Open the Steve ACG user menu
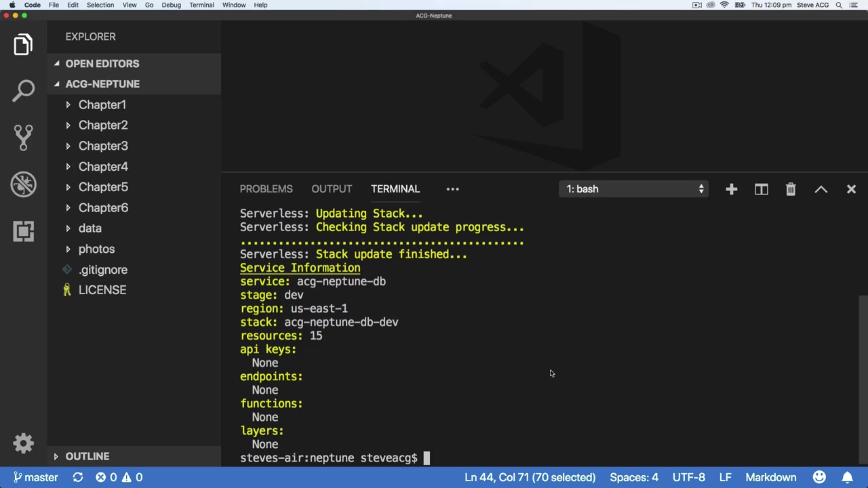868x488 pixels. [x=812, y=5]
